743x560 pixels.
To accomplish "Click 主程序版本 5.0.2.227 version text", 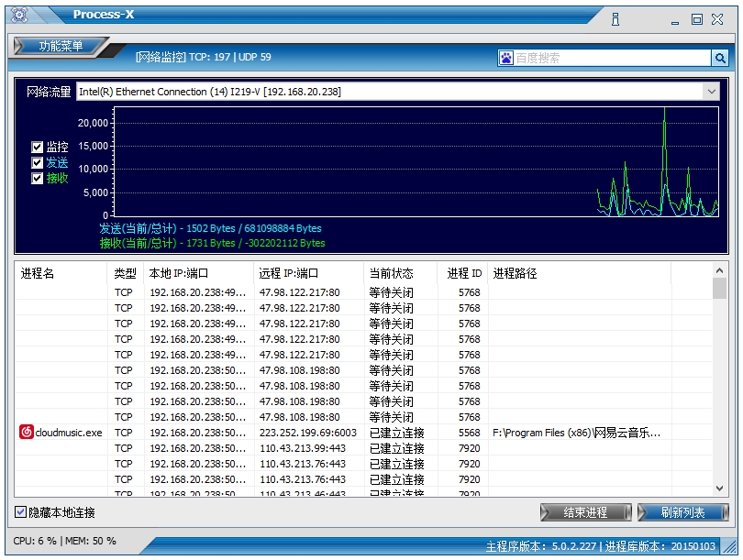I will 541,546.
